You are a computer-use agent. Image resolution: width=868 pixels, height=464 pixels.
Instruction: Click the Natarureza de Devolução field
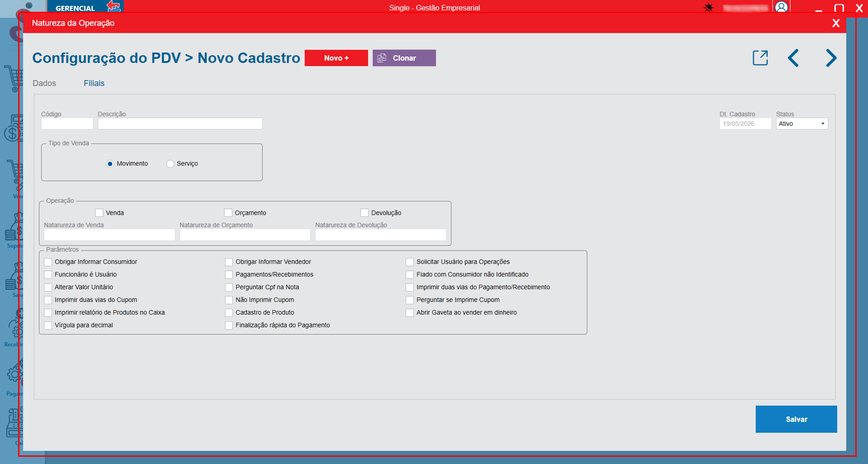point(381,234)
